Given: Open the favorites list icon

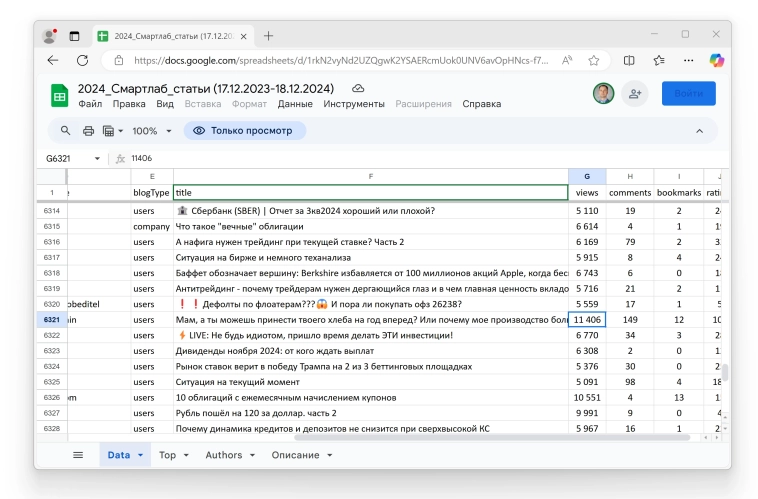Looking at the screenshot, I should pos(659,60).
